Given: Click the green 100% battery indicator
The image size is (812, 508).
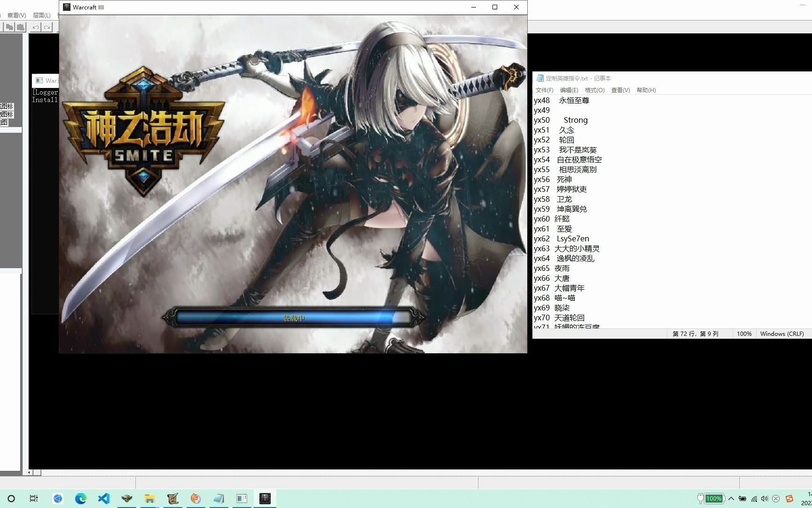Looking at the screenshot, I should click(x=714, y=499).
